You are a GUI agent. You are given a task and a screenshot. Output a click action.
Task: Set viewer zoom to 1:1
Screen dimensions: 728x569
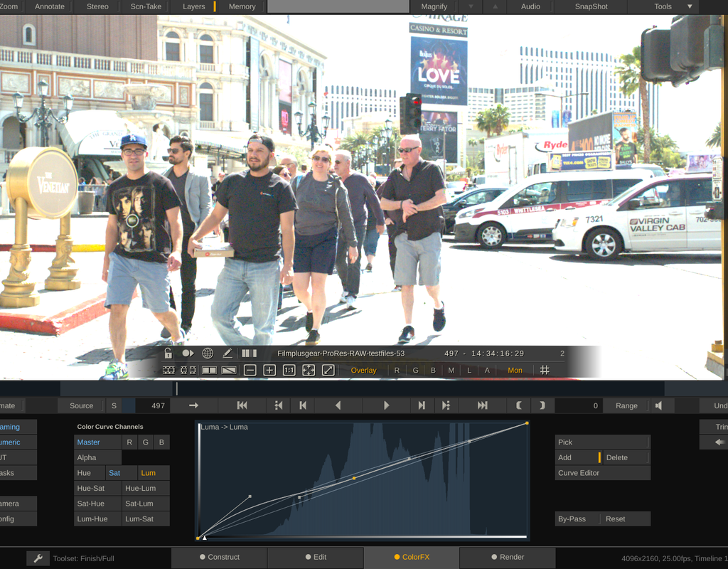click(289, 370)
